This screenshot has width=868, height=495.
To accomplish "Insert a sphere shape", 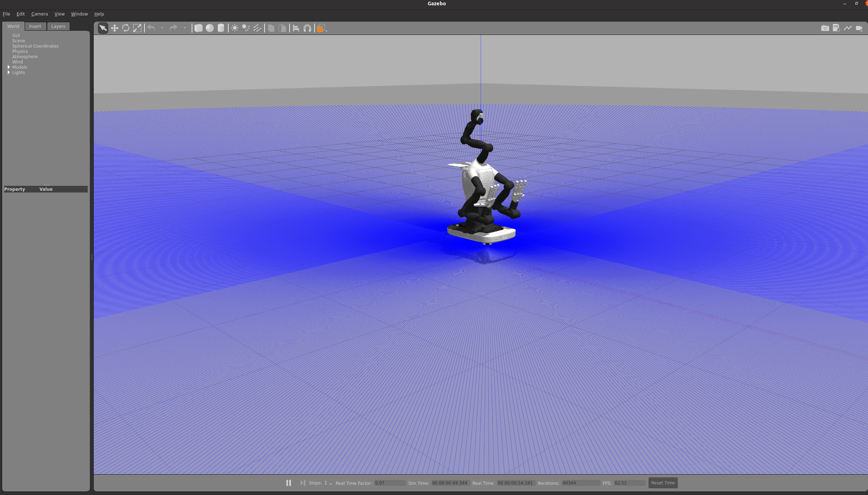I will click(210, 28).
